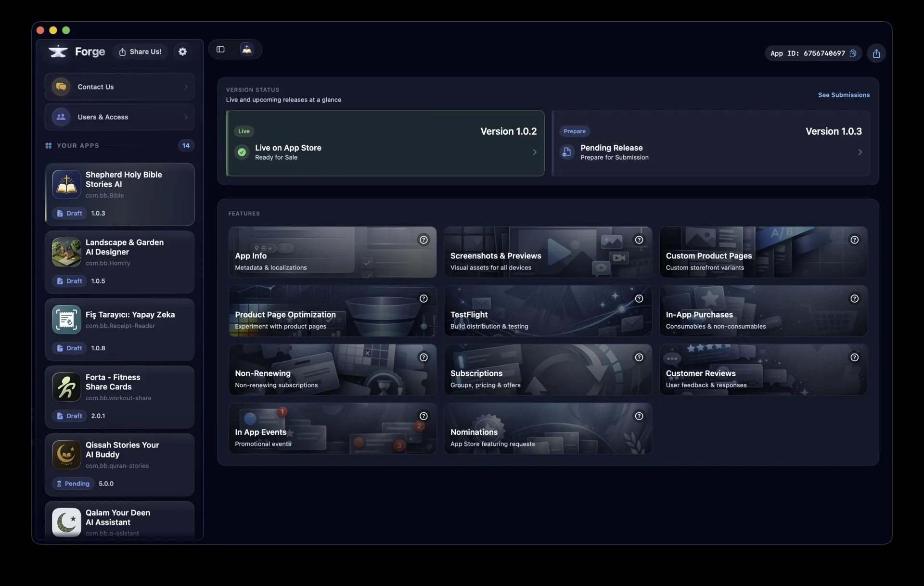Expand the Contact Us row
Screen dimensions: 924x586
(119, 87)
